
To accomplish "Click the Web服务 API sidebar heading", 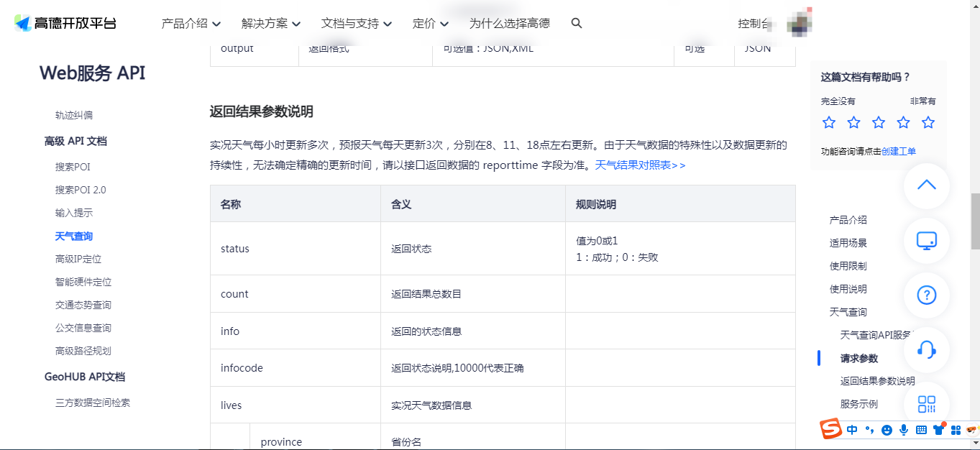I will [x=92, y=73].
